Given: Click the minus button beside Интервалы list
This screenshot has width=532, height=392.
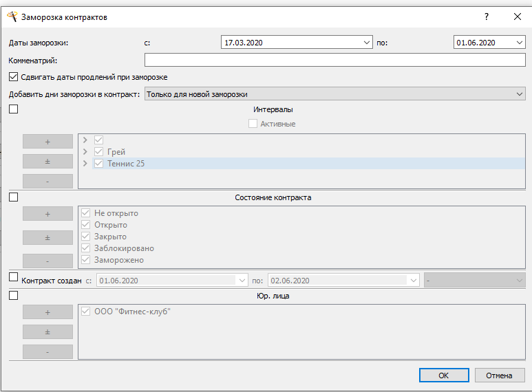Looking at the screenshot, I should click(x=47, y=182).
